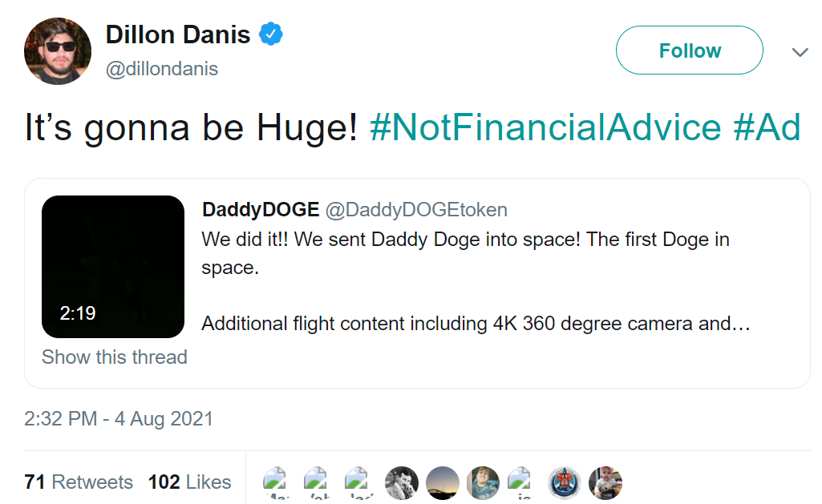Click "Show this thread" link
The height and width of the screenshot is (504, 822).
tap(115, 357)
